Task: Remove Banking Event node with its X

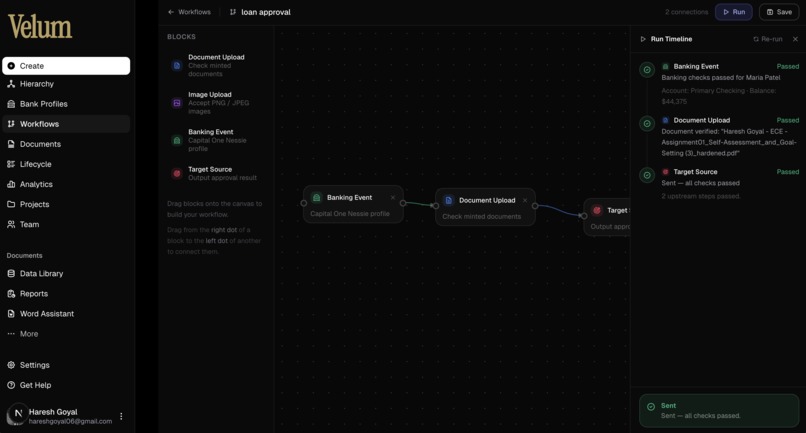Action: pyautogui.click(x=393, y=197)
